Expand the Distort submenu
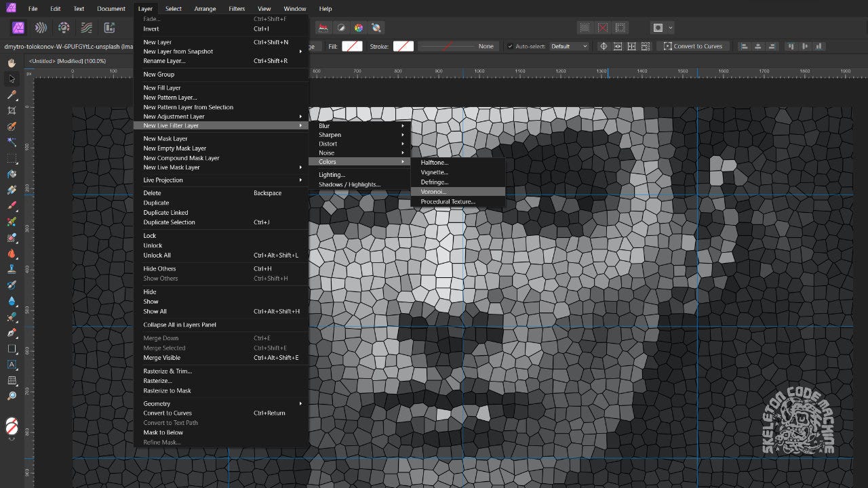 tap(359, 144)
